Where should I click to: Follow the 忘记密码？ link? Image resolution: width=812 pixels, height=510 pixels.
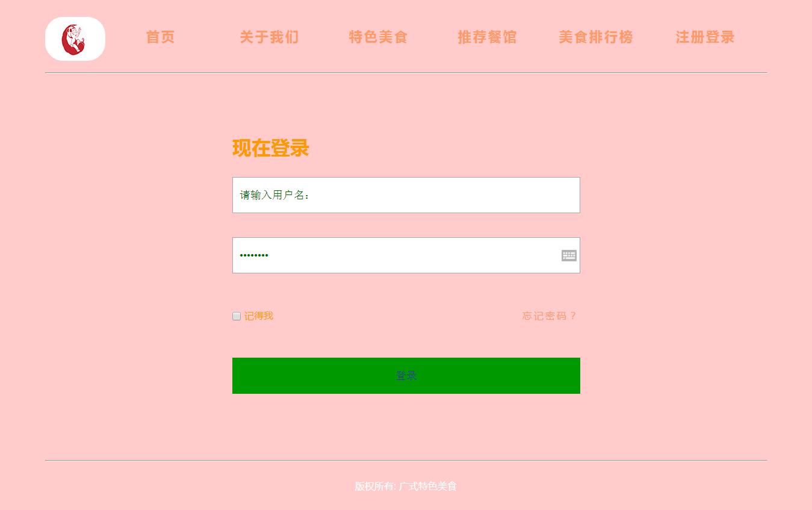click(550, 316)
